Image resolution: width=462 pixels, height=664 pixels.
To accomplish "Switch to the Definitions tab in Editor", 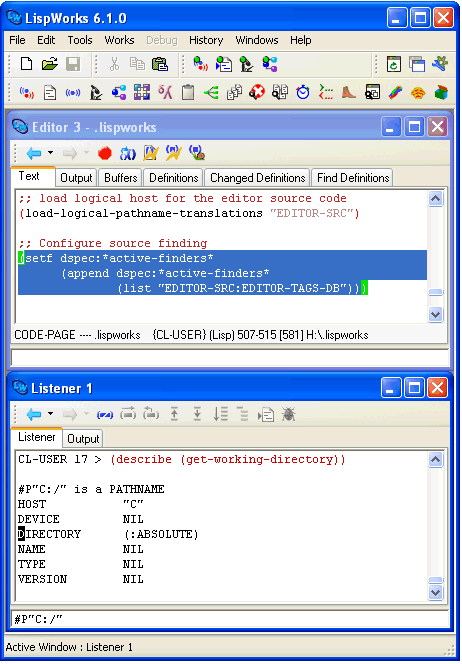I will tap(173, 178).
